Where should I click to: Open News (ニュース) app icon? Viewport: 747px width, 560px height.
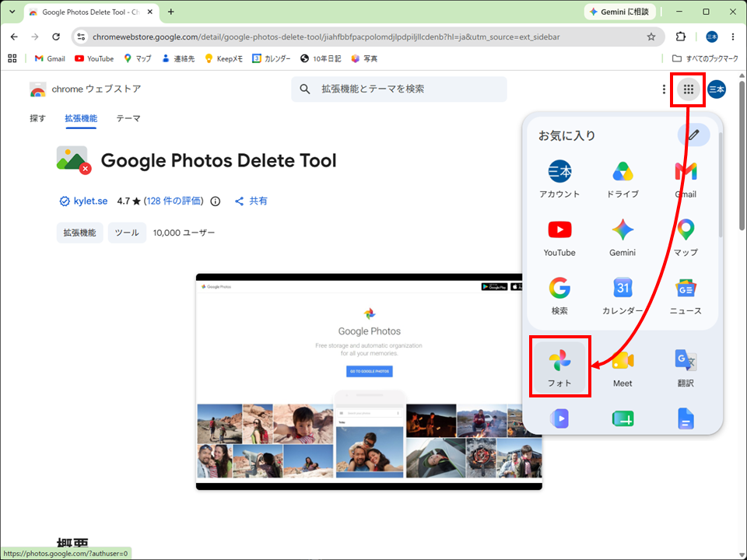point(686,296)
